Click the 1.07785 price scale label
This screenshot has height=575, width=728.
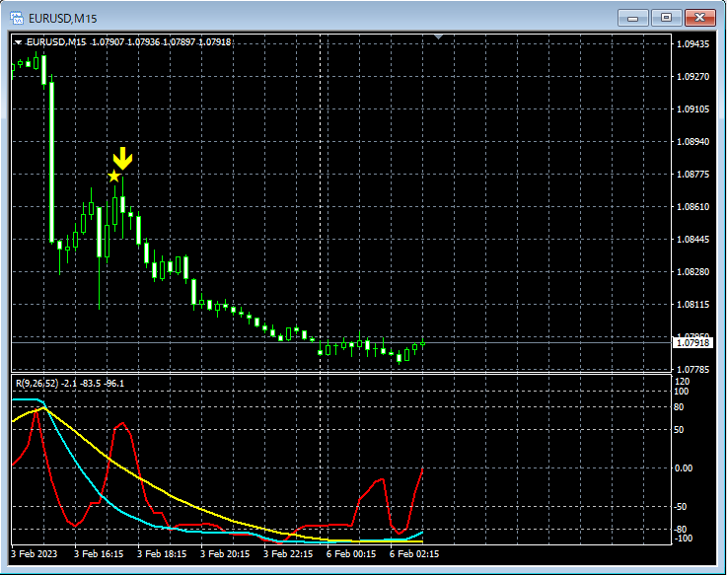(x=692, y=370)
